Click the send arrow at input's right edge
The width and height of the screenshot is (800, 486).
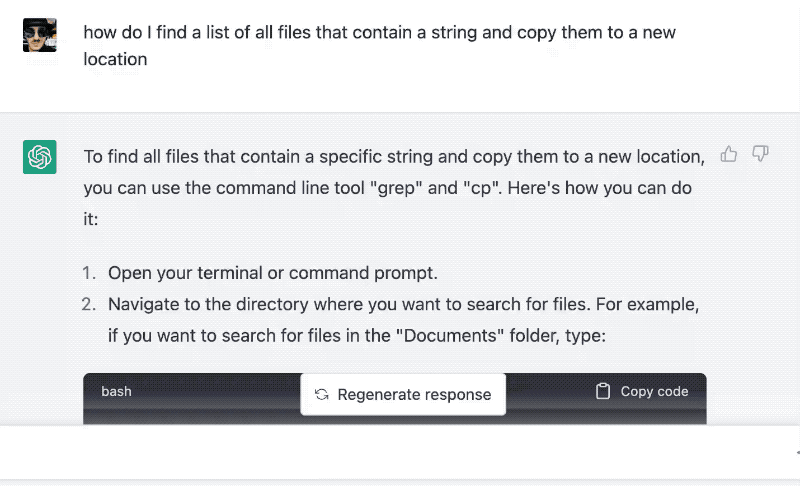[797, 452]
